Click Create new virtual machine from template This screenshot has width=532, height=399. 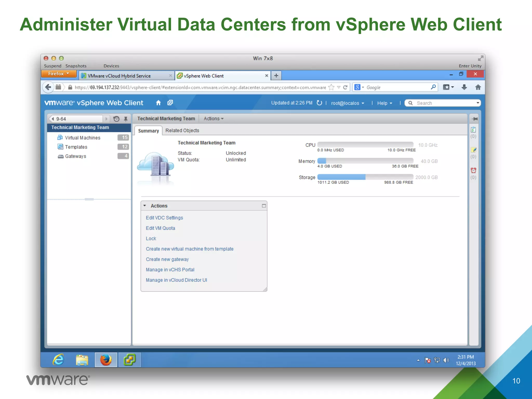coord(190,249)
